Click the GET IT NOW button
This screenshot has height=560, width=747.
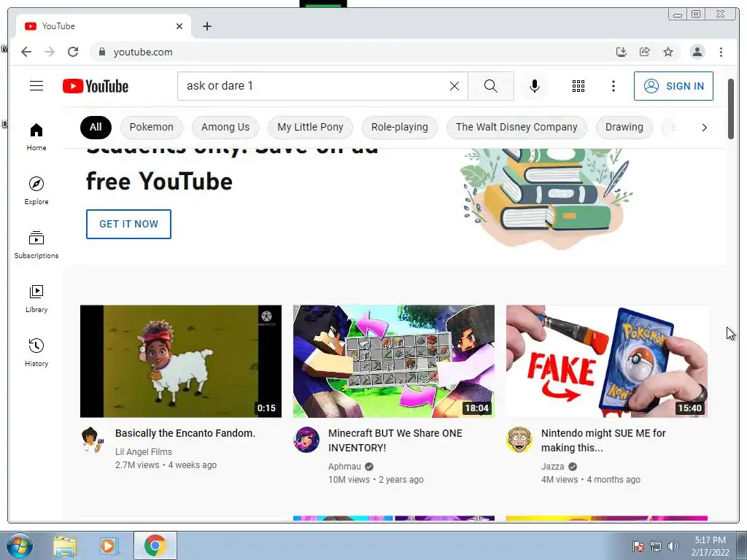128,225
